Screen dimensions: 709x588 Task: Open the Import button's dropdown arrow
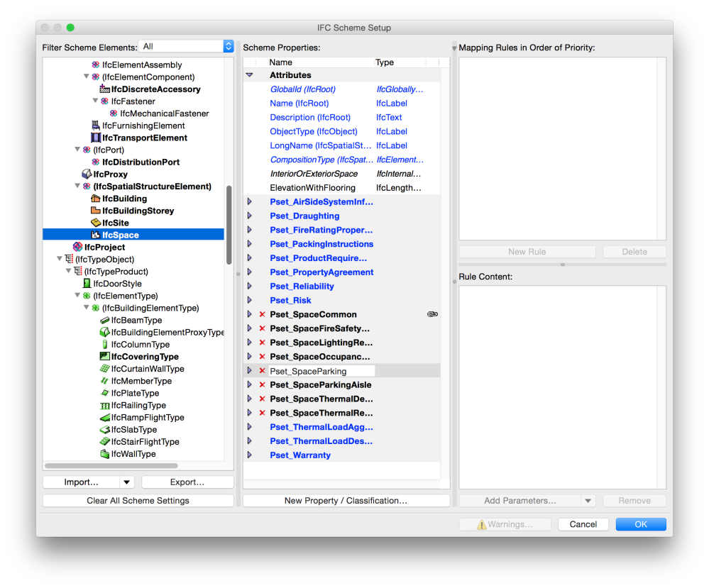[127, 482]
